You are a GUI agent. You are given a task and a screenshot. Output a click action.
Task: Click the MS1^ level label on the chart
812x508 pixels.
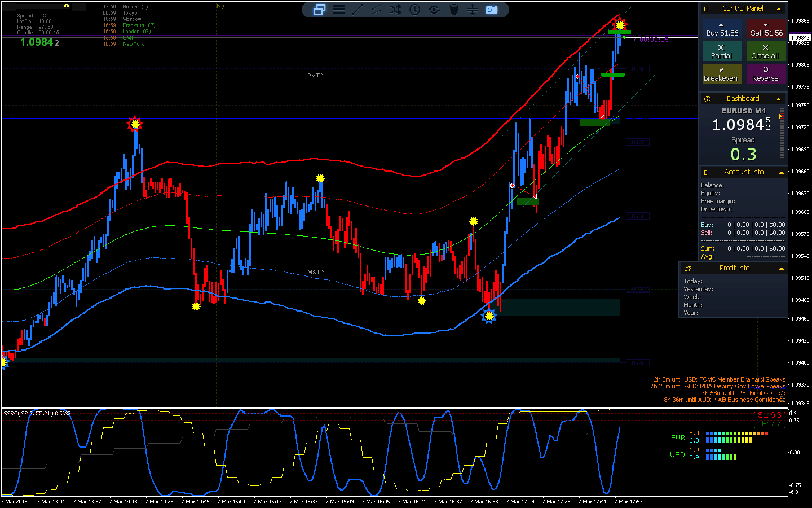pyautogui.click(x=315, y=273)
